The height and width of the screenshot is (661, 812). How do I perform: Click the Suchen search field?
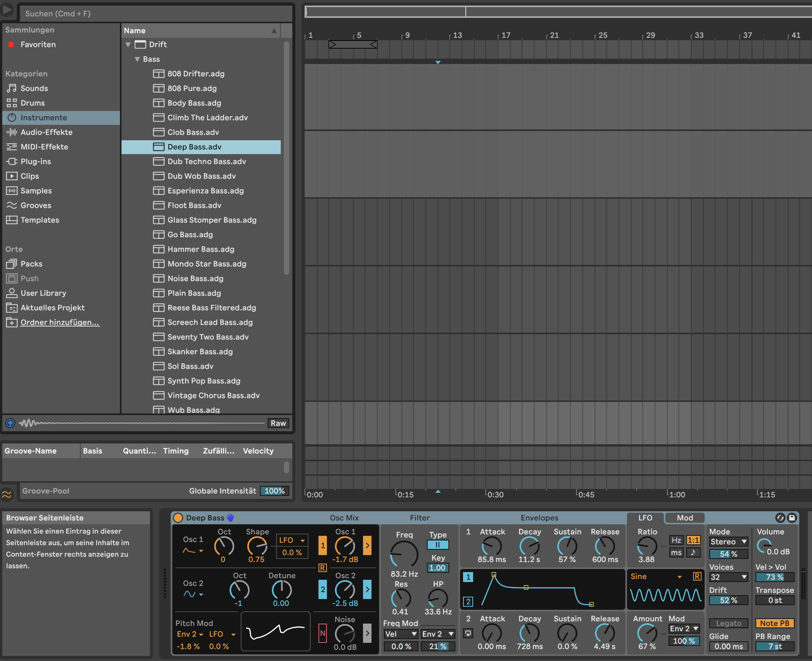tap(156, 14)
